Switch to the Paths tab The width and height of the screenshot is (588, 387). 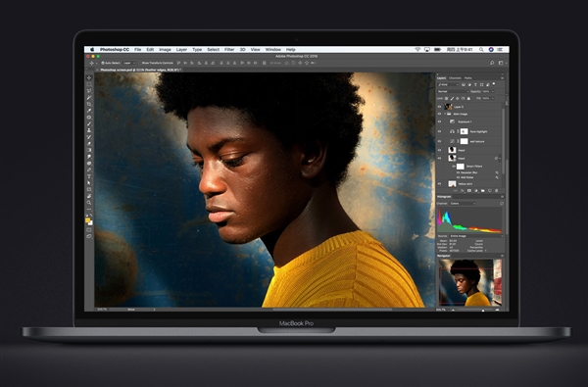coord(468,78)
